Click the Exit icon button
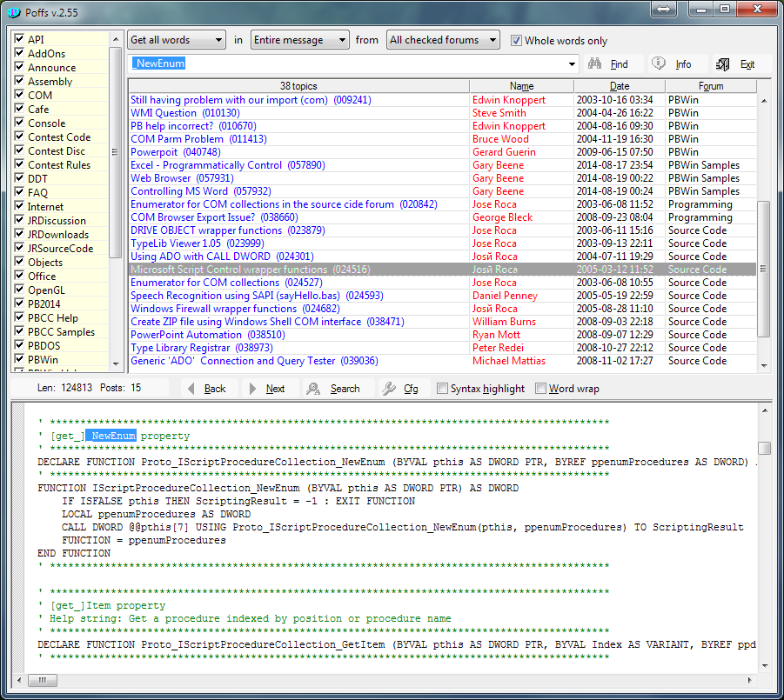This screenshot has width=784, height=700. pyautogui.click(x=723, y=63)
